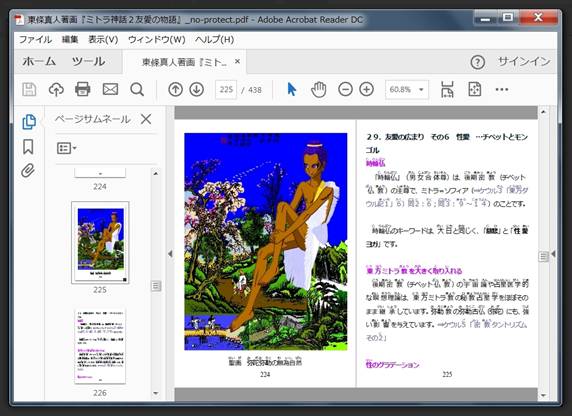Open the ヘルプ(H) menu
The image size is (572, 416).
click(214, 39)
